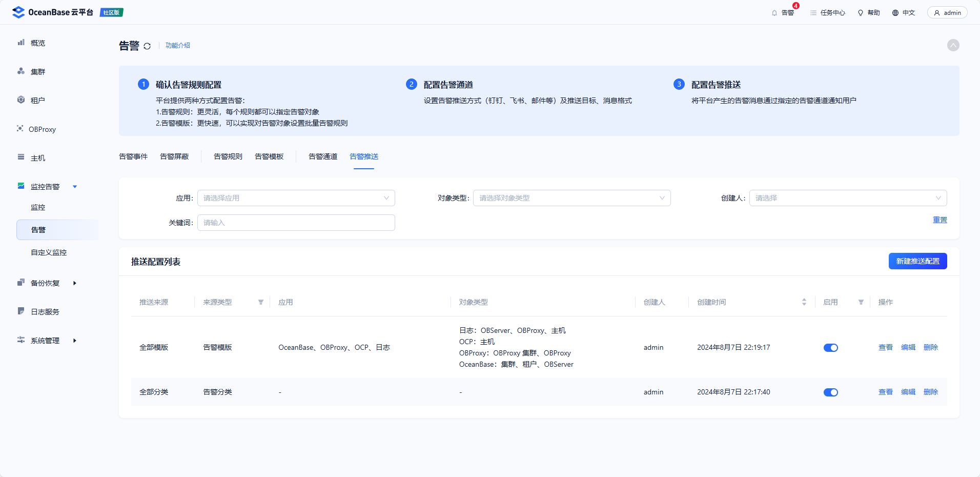The height and width of the screenshot is (477, 980).
Task: Click 编辑 for the 全部模版 row
Action: 908,347
